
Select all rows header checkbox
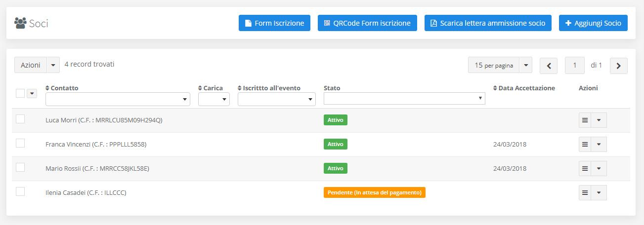point(20,93)
